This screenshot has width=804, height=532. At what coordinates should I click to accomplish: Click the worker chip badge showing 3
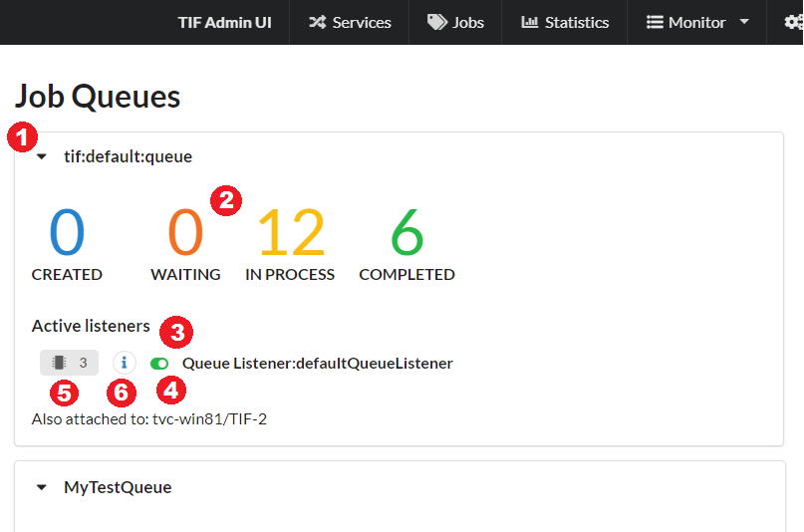click(x=69, y=363)
